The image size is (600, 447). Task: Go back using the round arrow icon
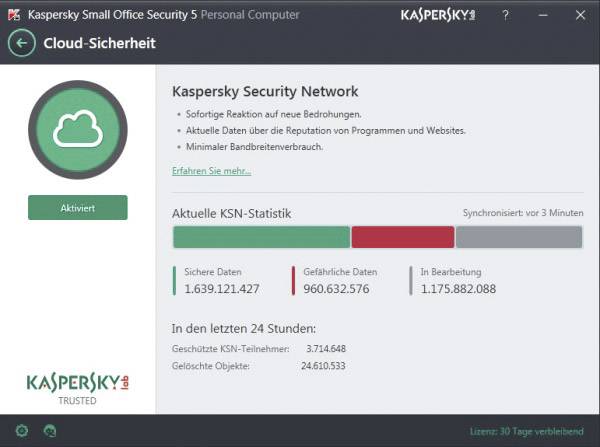(x=22, y=43)
